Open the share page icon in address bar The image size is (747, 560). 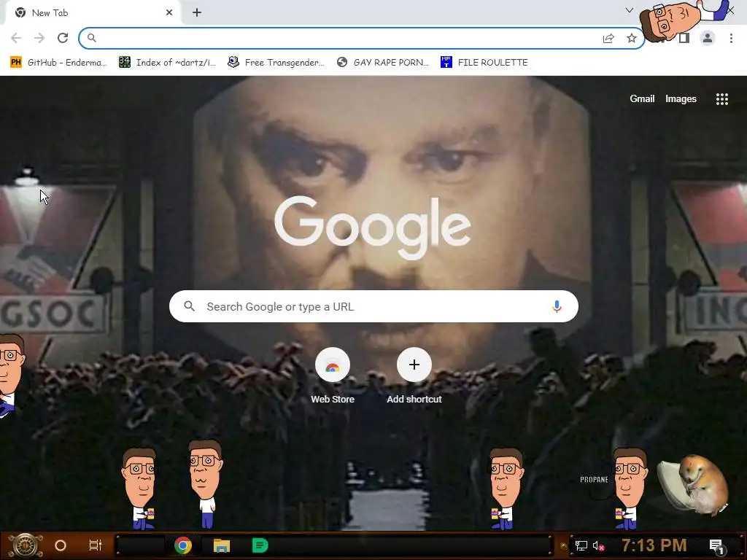[608, 38]
